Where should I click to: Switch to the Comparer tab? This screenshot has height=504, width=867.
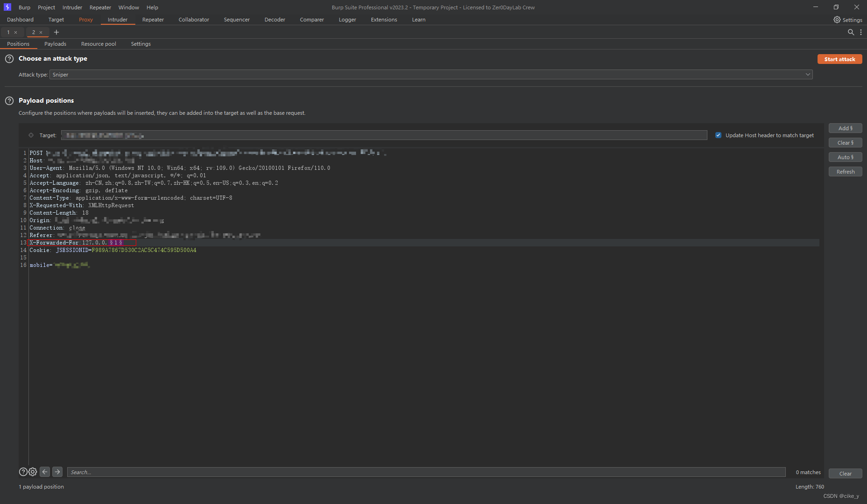point(312,20)
